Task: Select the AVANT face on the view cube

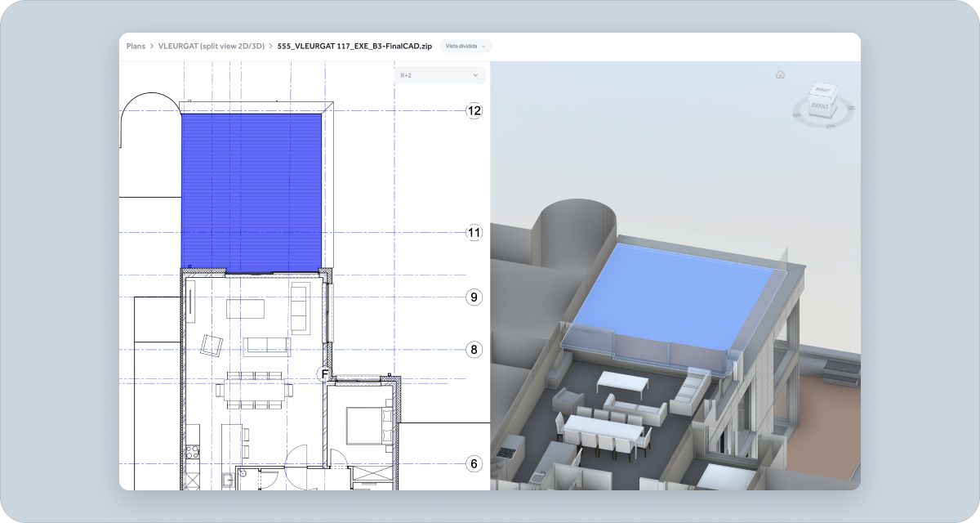Action: pyautogui.click(x=820, y=105)
